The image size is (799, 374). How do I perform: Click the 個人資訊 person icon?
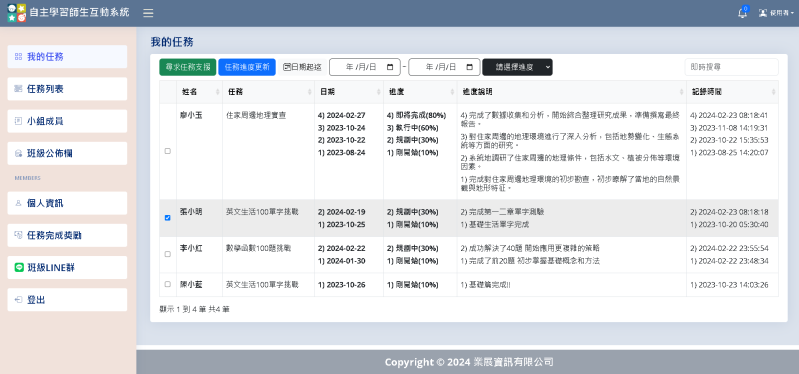click(18, 203)
